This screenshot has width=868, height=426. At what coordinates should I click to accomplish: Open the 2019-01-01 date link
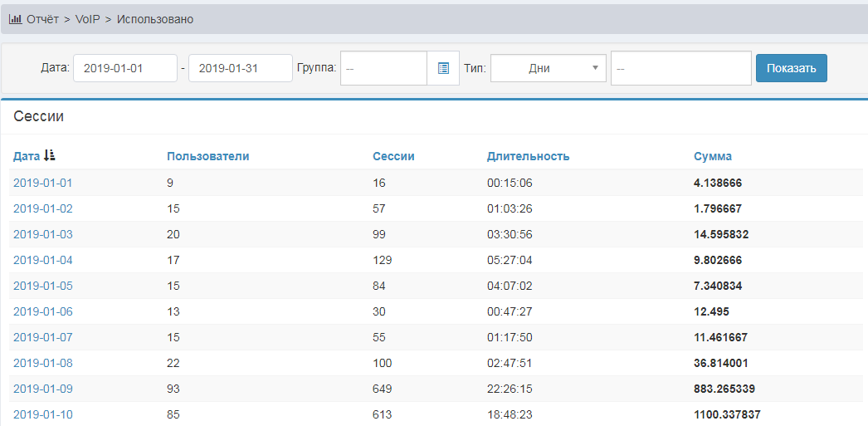(x=43, y=183)
